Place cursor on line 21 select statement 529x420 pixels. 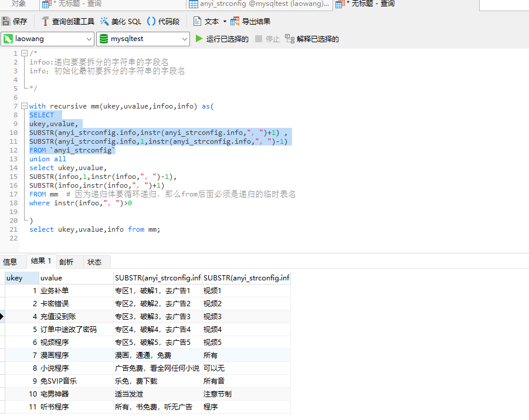pyautogui.click(x=94, y=229)
